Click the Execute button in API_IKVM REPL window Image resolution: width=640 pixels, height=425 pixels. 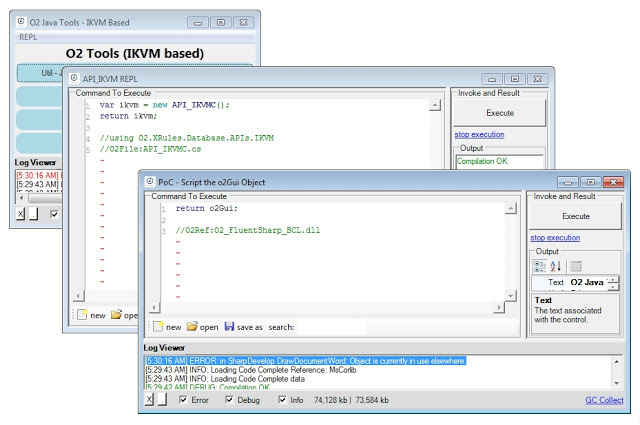tap(499, 114)
